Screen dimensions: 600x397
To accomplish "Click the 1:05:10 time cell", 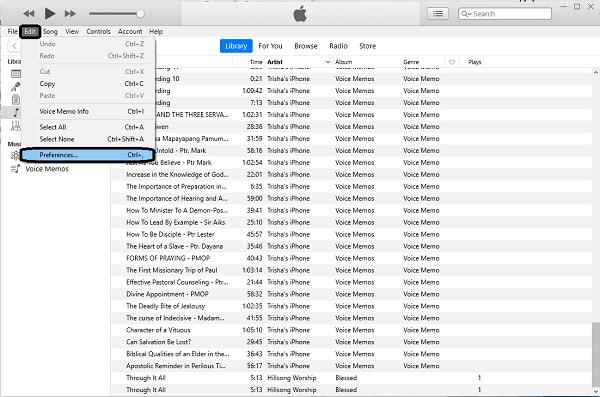I will [252, 330].
